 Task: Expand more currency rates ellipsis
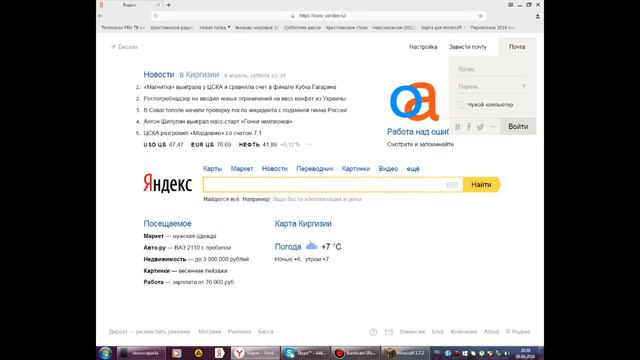point(309,144)
